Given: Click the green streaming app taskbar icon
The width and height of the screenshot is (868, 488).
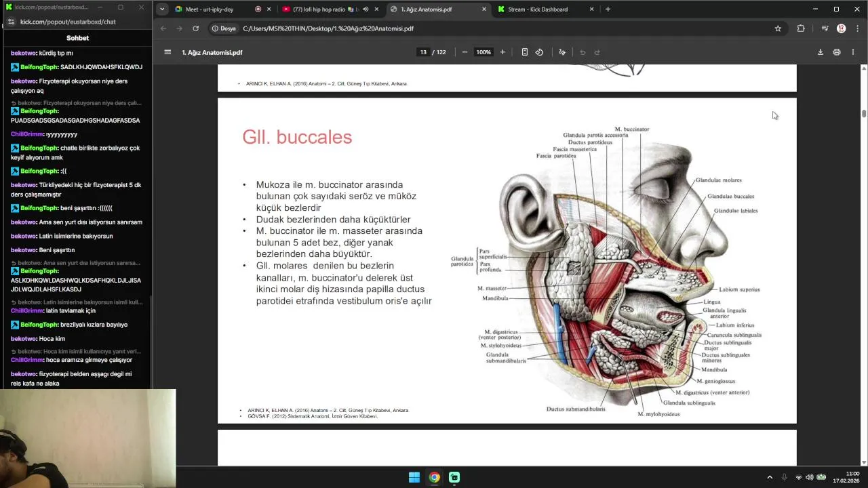Looking at the screenshot, I should click(454, 477).
